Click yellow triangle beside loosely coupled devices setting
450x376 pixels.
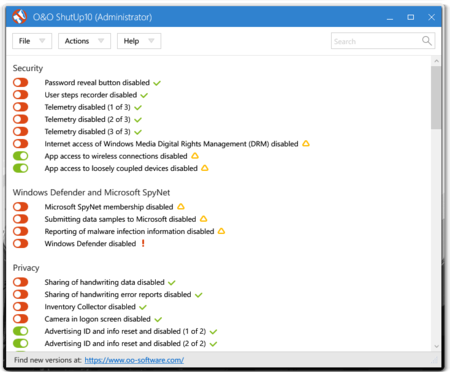tap(205, 168)
